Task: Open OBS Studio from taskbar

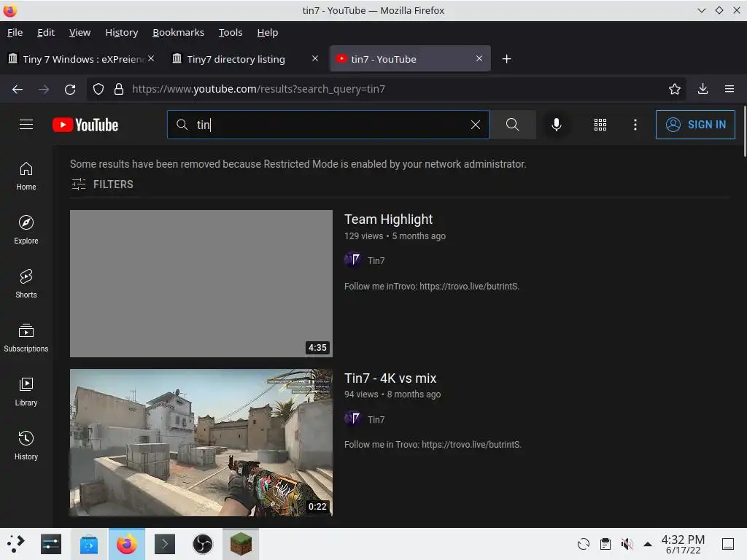Action: 203,544
